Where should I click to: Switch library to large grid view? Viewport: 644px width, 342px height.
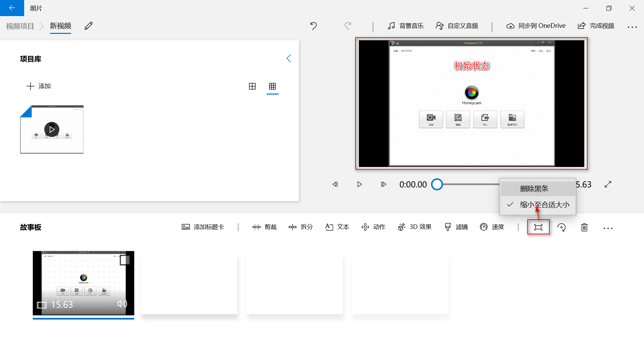point(252,86)
